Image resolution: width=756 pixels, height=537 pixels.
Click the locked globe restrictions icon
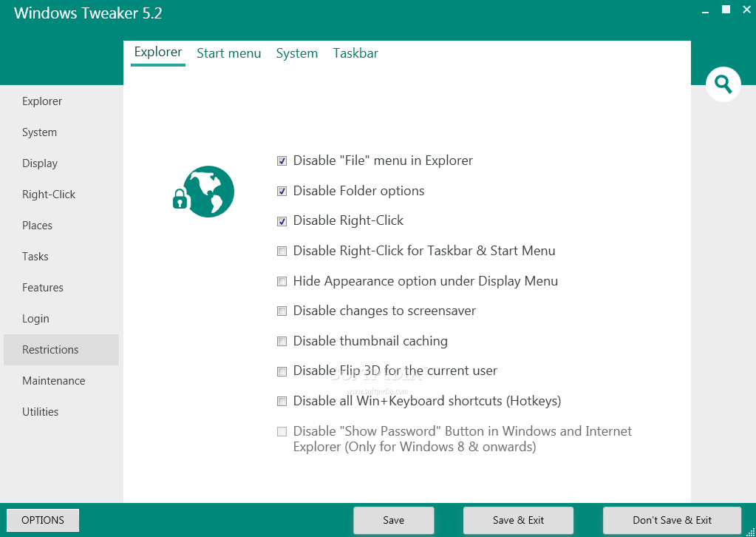pyautogui.click(x=203, y=192)
